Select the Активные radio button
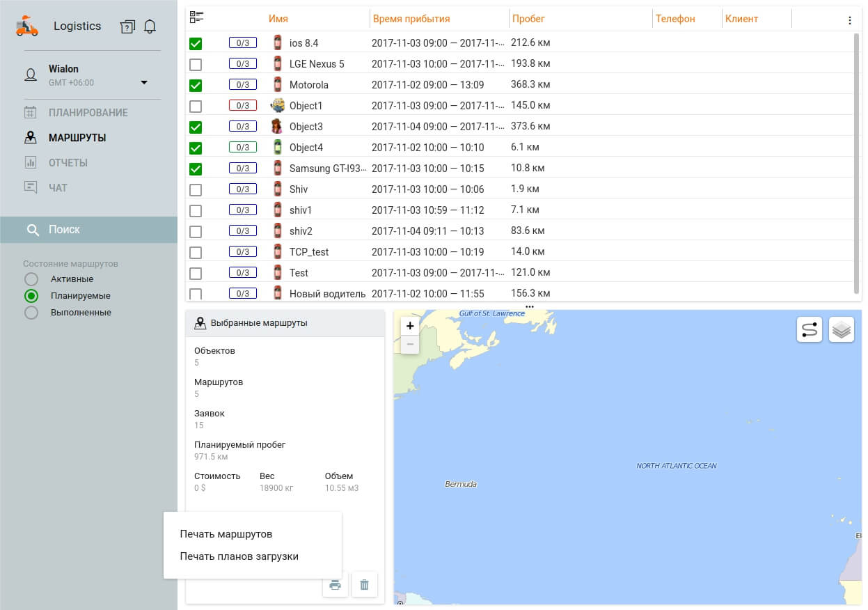 pos(31,279)
